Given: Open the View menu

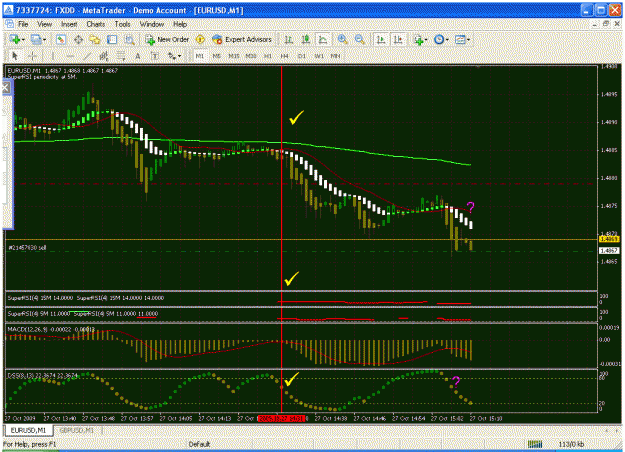Looking at the screenshot, I should pyautogui.click(x=44, y=24).
